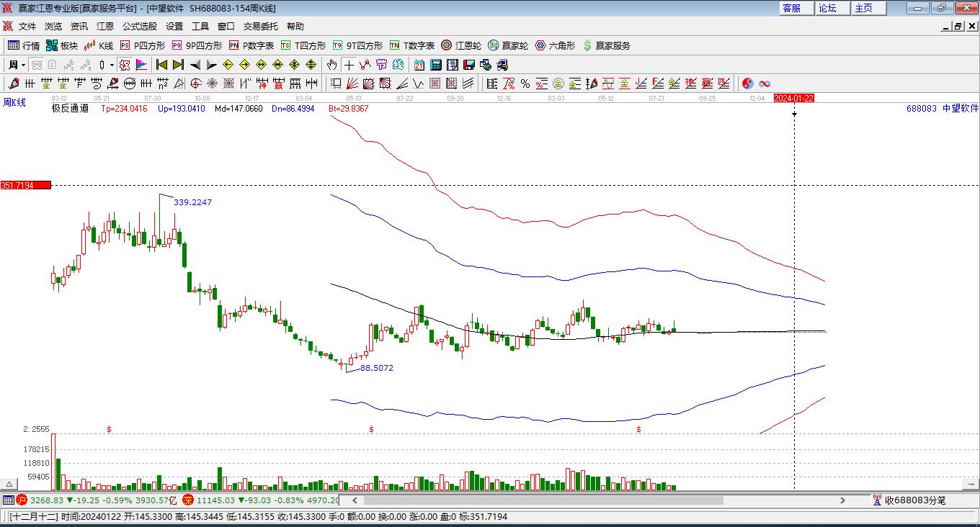This screenshot has width=980, height=527.
Task: Click the blue infinity symbol icon
Action: pyautogui.click(x=765, y=84)
